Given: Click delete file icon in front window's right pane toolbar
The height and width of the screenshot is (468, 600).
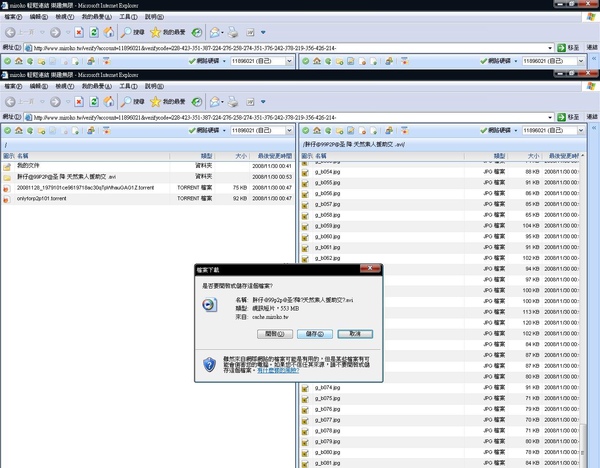Looking at the screenshot, I should coord(362,131).
